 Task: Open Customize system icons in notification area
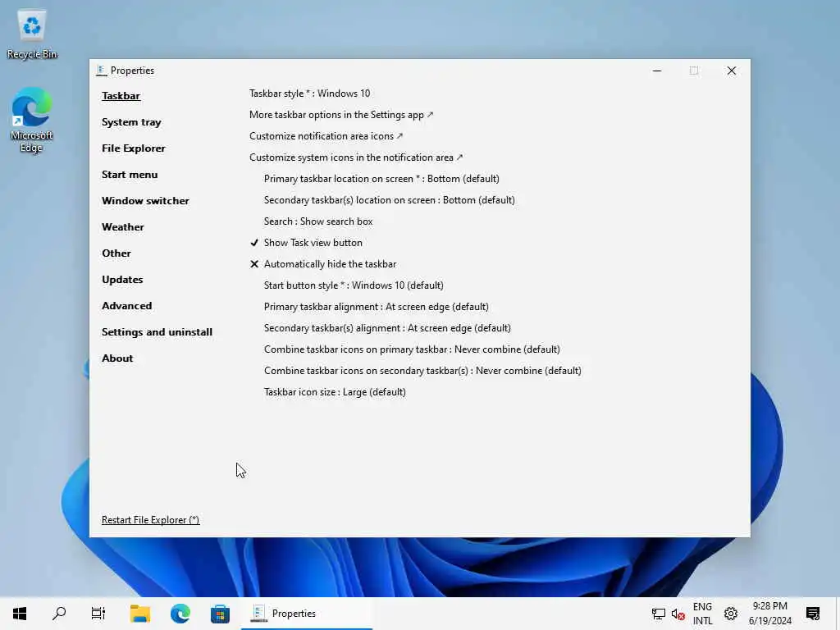(x=356, y=157)
